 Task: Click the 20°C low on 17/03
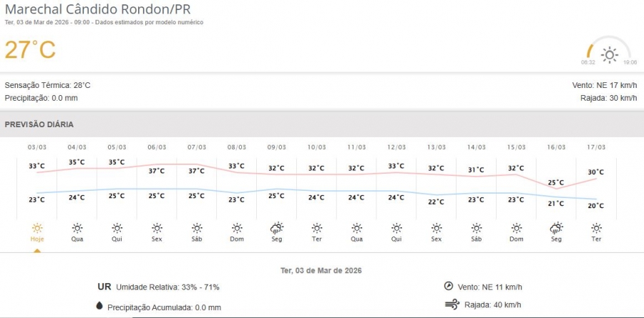coord(596,206)
